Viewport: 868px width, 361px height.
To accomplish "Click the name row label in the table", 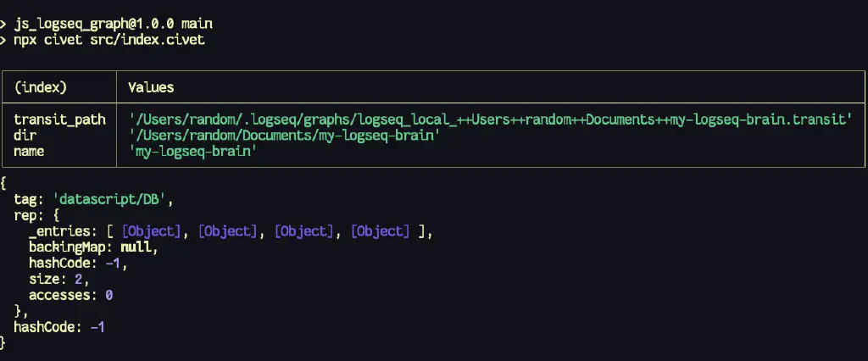I will point(29,152).
